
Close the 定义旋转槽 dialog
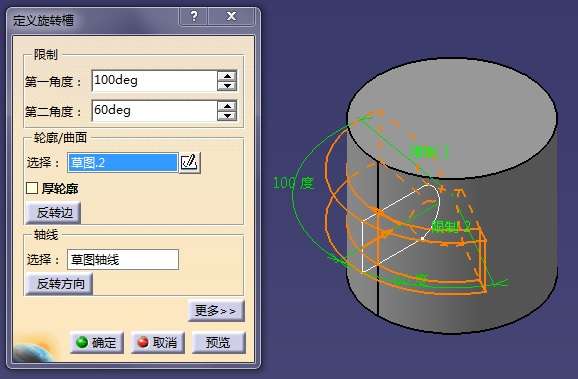click(x=231, y=16)
